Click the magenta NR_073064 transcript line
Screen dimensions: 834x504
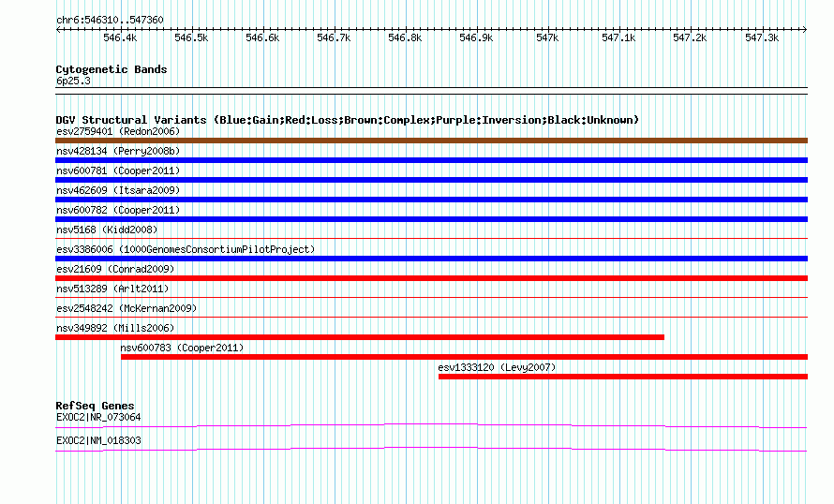[431, 426]
